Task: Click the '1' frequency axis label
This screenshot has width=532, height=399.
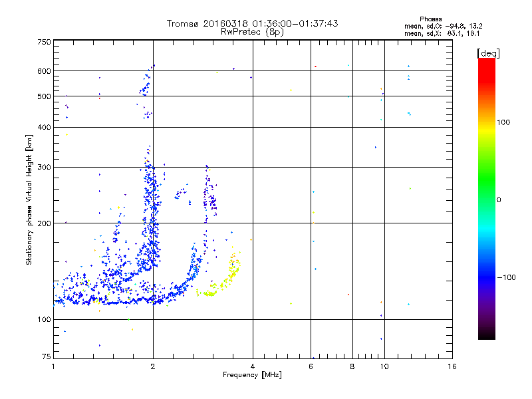Action: coord(53,366)
